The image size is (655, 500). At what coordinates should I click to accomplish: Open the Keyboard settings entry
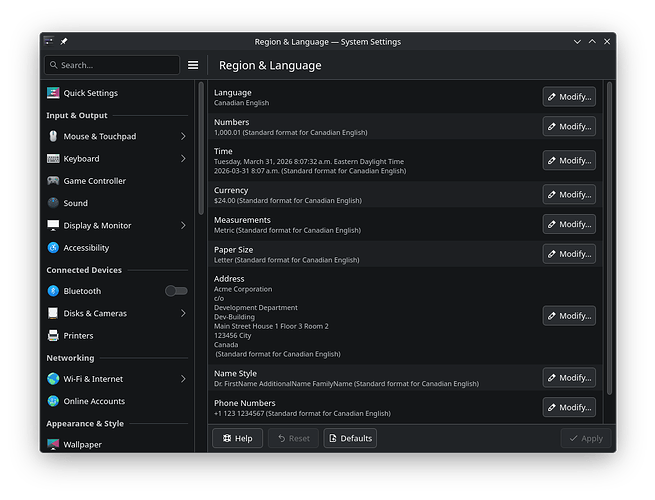tap(81, 159)
